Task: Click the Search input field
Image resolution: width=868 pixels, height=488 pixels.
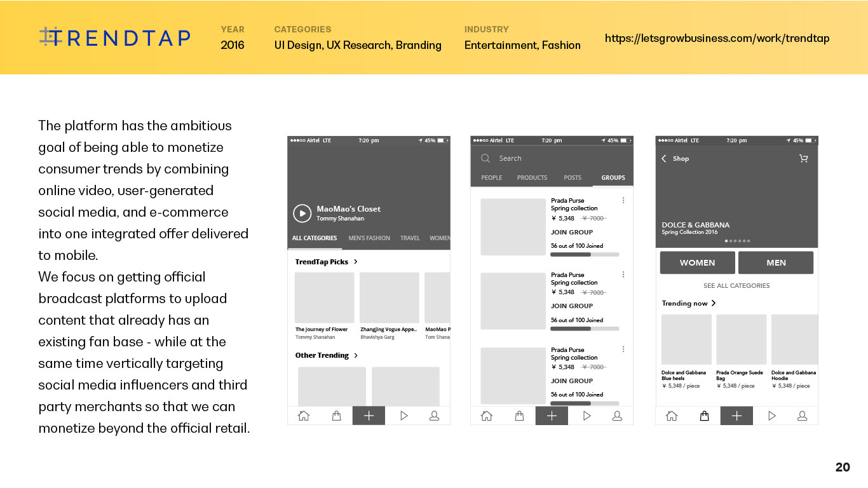Action: point(552,158)
